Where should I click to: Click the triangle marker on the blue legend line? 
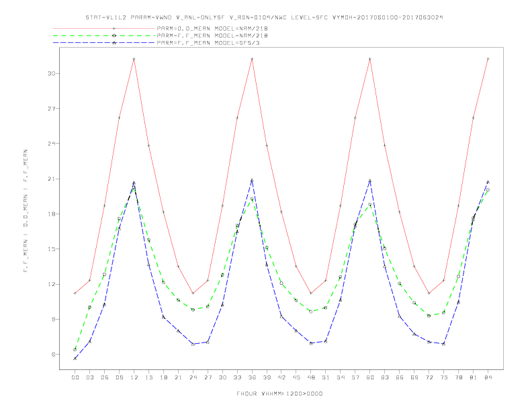pyautogui.click(x=114, y=43)
